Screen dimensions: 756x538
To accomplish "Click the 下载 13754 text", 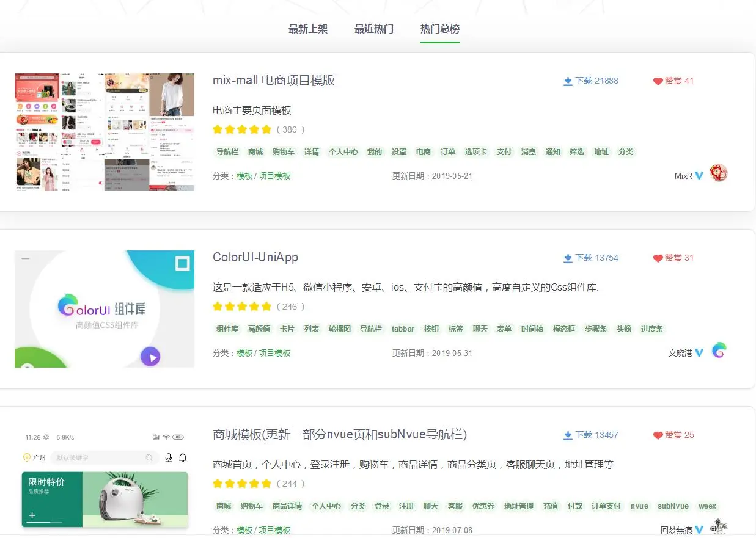I will point(597,258).
